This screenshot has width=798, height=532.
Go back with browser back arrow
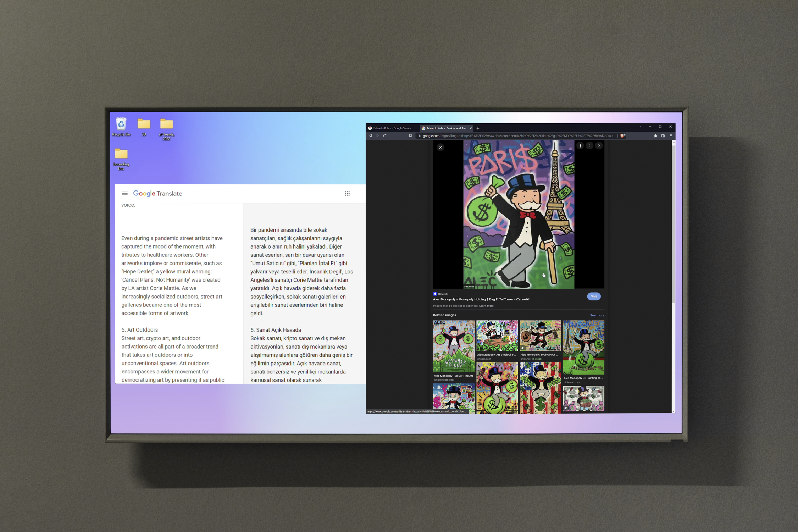click(371, 136)
